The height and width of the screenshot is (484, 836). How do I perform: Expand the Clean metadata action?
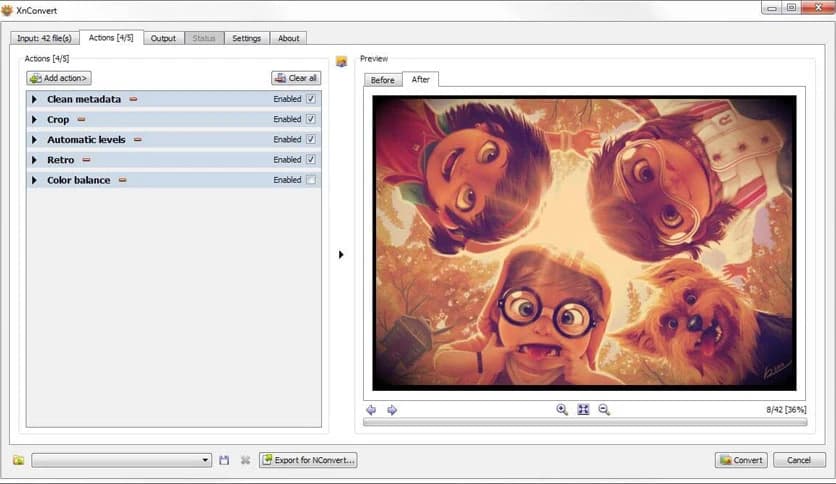coord(35,99)
